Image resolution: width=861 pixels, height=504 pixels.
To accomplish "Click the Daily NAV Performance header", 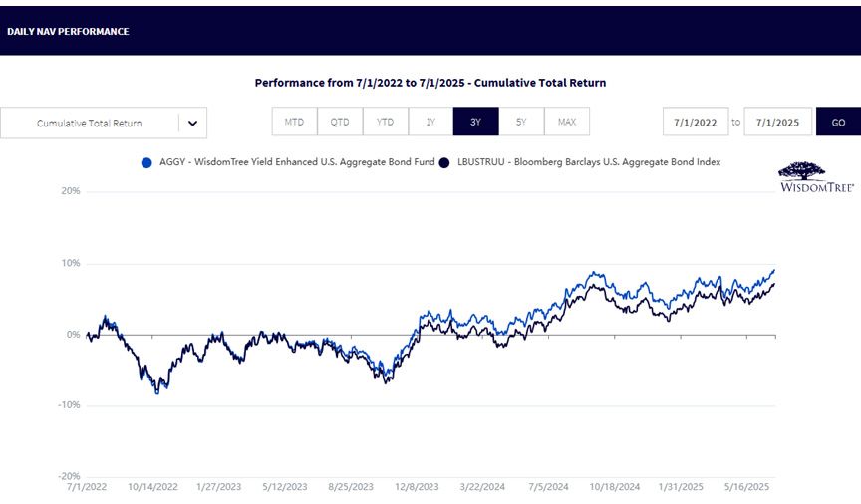I will [68, 31].
